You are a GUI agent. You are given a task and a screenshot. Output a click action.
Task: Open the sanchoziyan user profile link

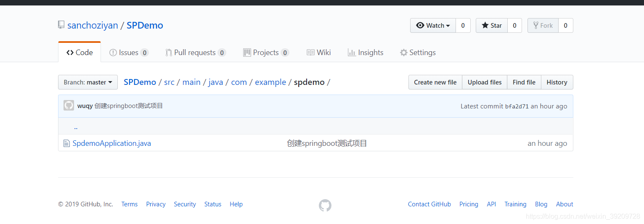[x=93, y=25]
